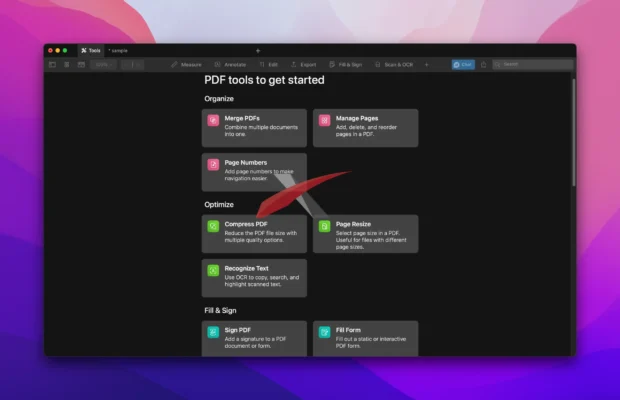Click 'Add, delete, and reorder pages' description
620x400 pixels.
(x=366, y=131)
